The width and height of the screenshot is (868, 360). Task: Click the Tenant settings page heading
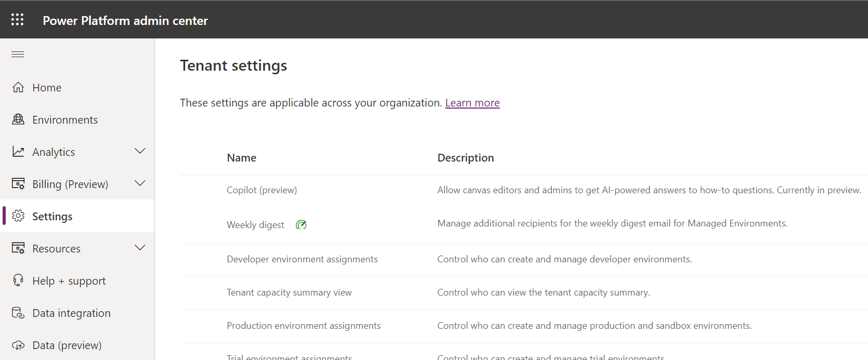coord(234,65)
